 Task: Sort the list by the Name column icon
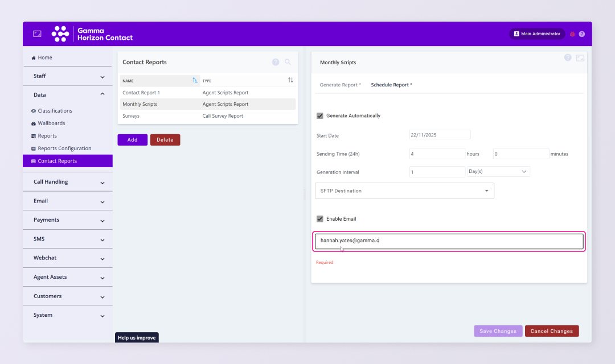click(x=195, y=80)
